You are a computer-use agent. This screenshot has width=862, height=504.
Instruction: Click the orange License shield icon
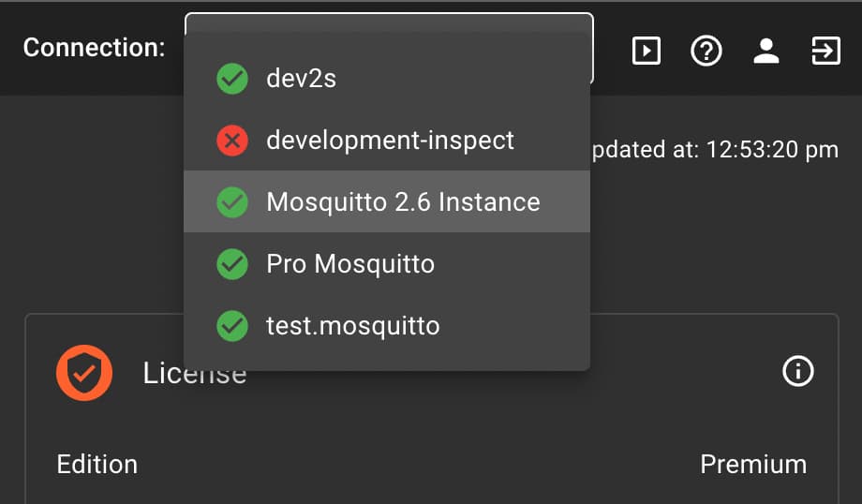tap(84, 373)
